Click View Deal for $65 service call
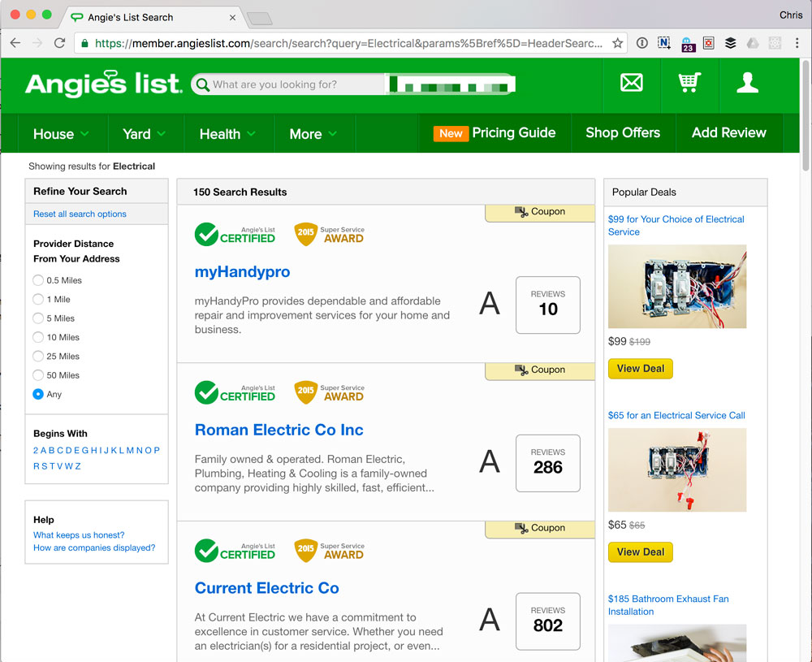The height and width of the screenshot is (662, 812). (x=641, y=552)
